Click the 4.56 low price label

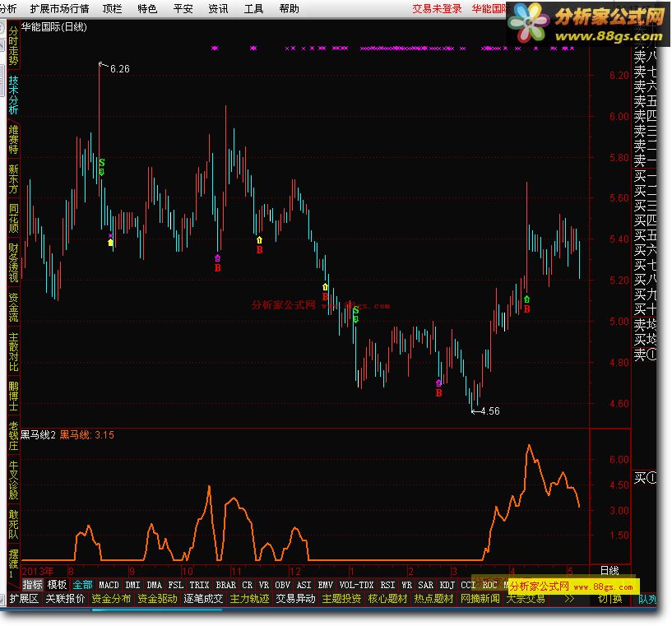tap(490, 411)
